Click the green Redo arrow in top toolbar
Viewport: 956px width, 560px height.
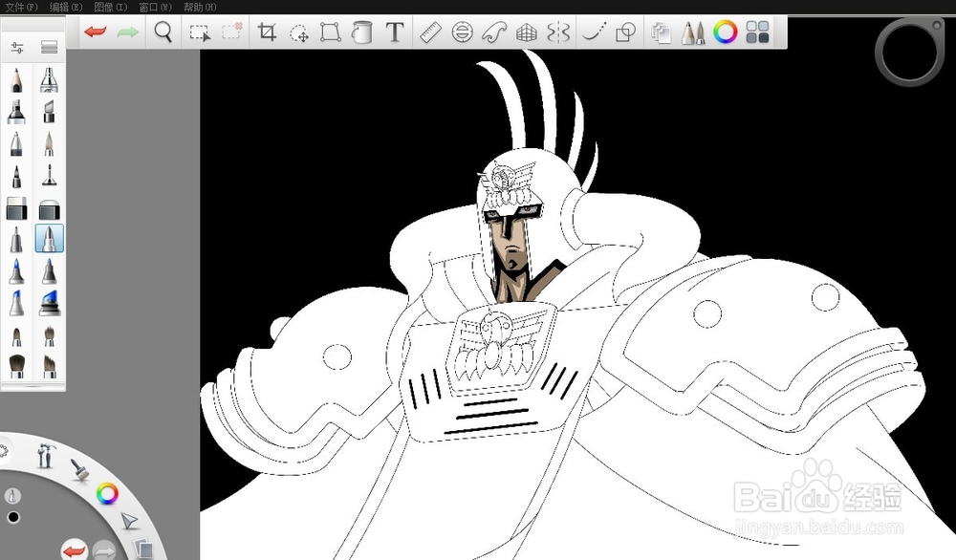tap(127, 32)
